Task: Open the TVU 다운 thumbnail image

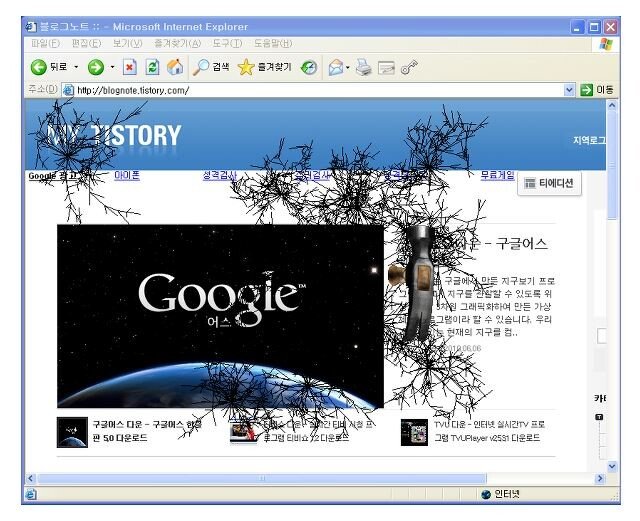Action: 414,432
